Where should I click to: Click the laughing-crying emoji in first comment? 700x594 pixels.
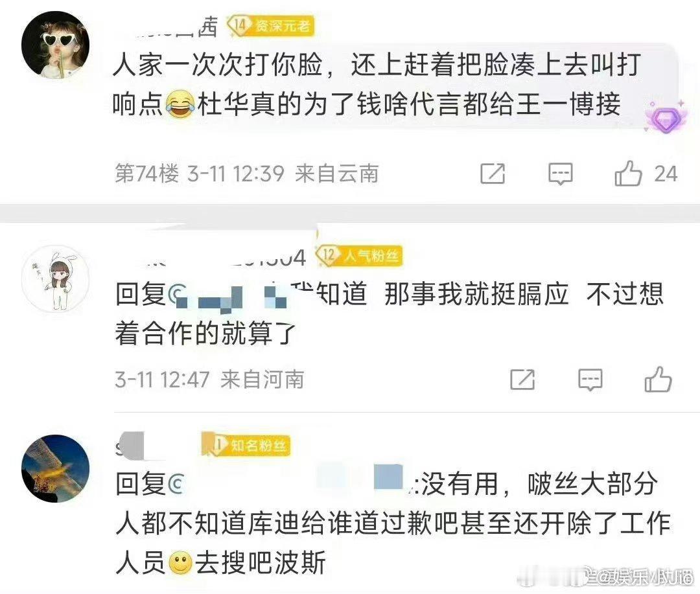pyautogui.click(x=180, y=105)
